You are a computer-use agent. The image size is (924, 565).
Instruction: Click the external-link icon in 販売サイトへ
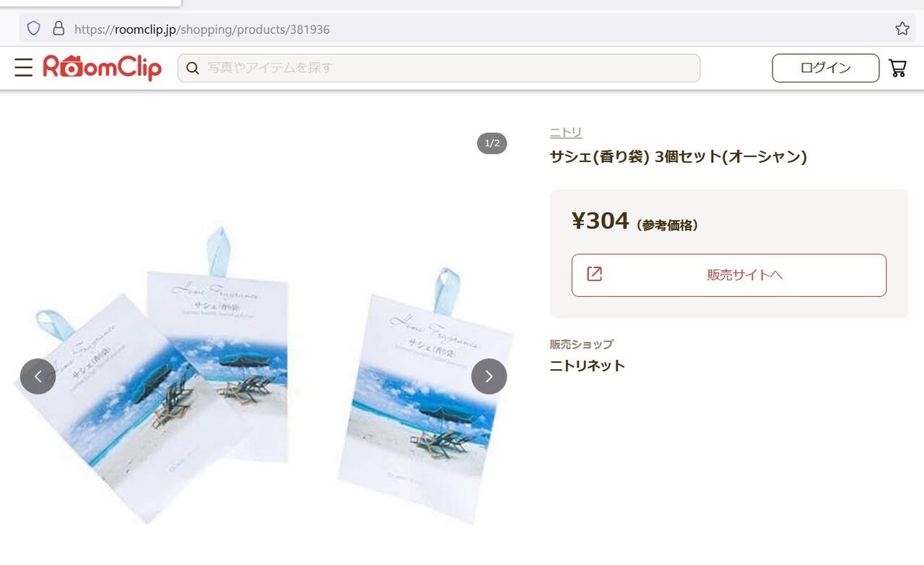coord(594,274)
